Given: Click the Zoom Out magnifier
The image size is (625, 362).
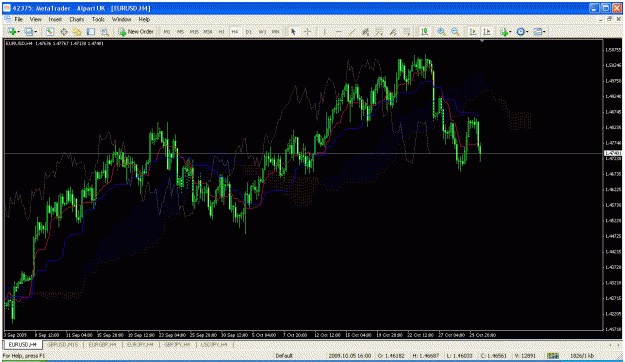Looking at the screenshot, I should 455,31.
